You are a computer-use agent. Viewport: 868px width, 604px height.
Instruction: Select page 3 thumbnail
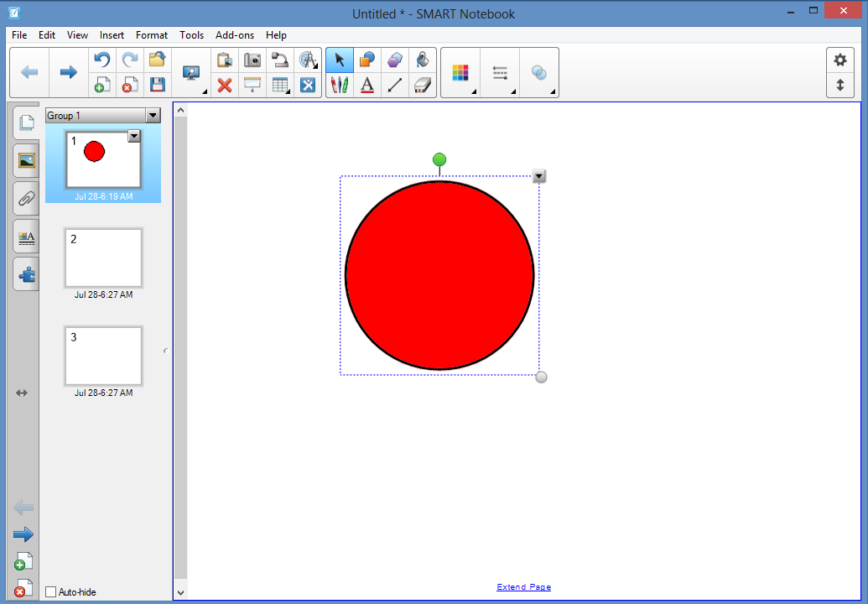click(103, 356)
